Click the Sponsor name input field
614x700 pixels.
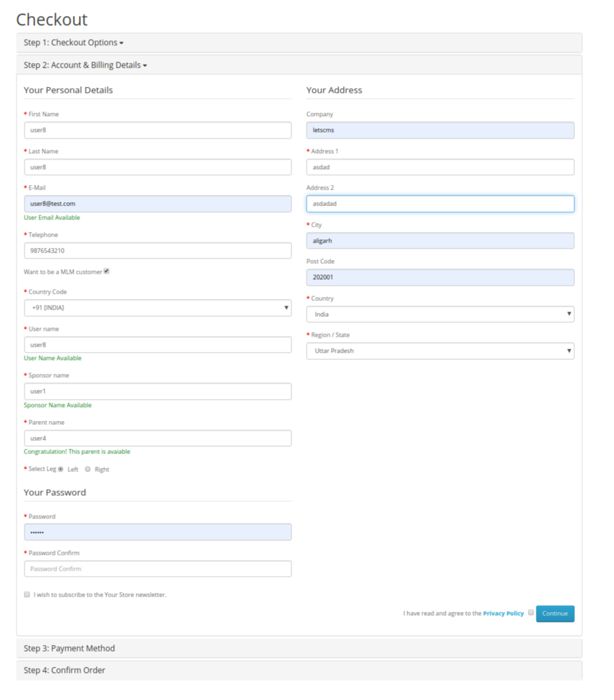pos(158,391)
